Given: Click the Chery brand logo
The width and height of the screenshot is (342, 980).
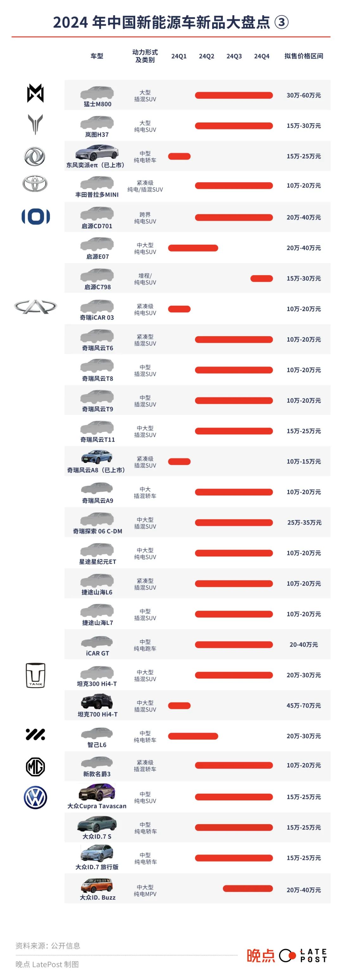Looking at the screenshot, I should tap(35, 306).
